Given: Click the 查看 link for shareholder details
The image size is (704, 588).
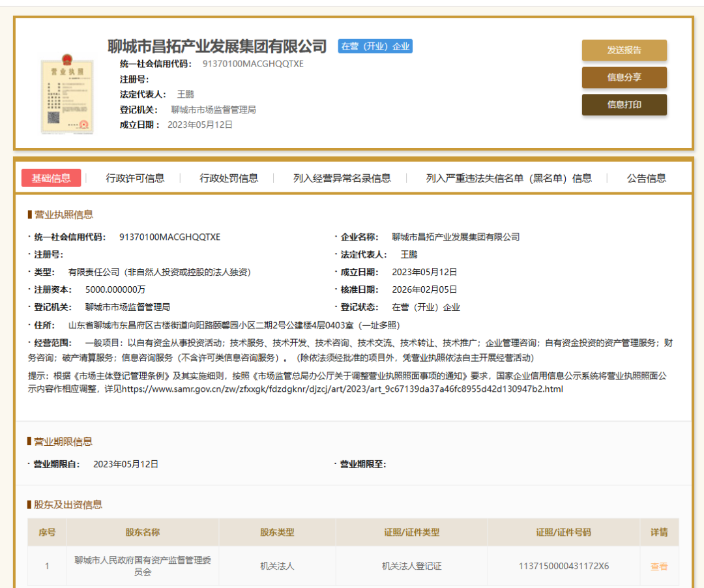Looking at the screenshot, I should tap(659, 566).
